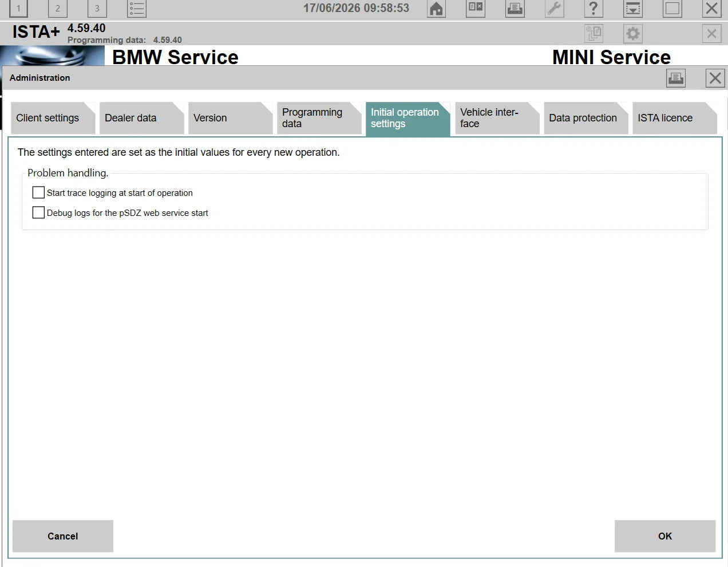Click the gear settings icon in header
The height and width of the screenshot is (567, 728).
[633, 34]
